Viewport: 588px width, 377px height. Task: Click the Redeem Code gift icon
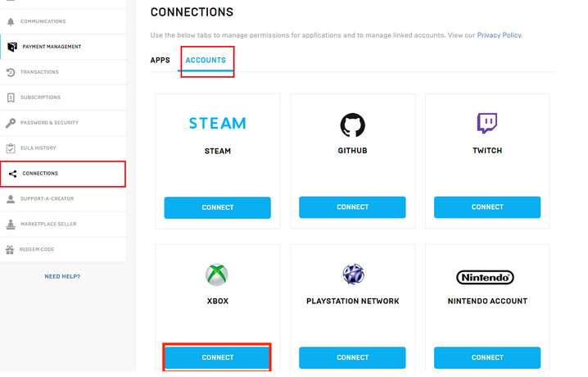point(10,249)
